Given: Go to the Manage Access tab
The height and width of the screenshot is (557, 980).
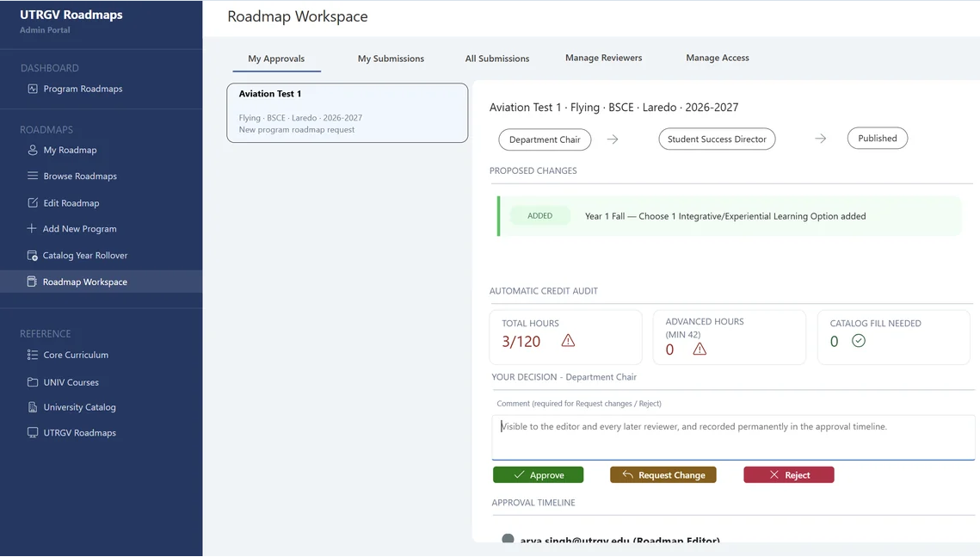Looking at the screenshot, I should pos(718,58).
